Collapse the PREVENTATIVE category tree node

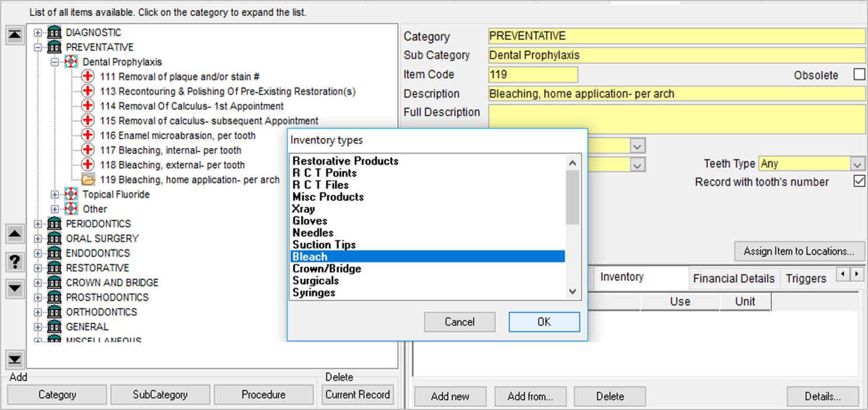[x=38, y=47]
